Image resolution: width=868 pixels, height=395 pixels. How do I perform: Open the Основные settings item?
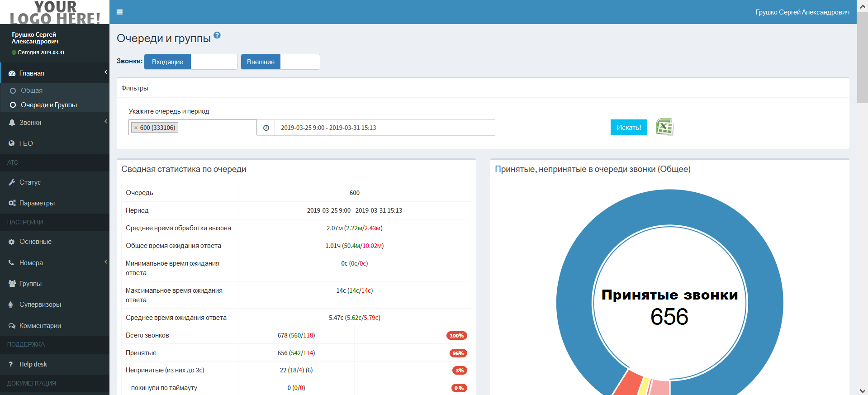coord(55,242)
